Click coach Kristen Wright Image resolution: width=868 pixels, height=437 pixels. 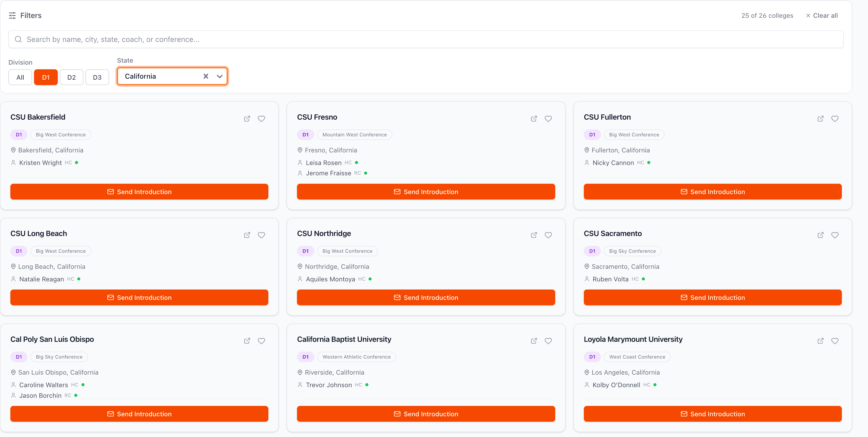pyautogui.click(x=40, y=163)
